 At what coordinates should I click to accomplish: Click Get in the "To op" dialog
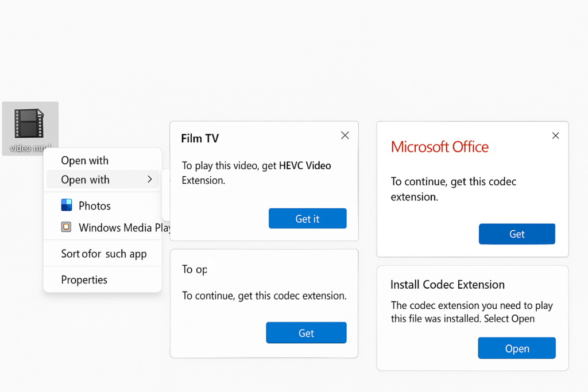click(x=306, y=333)
